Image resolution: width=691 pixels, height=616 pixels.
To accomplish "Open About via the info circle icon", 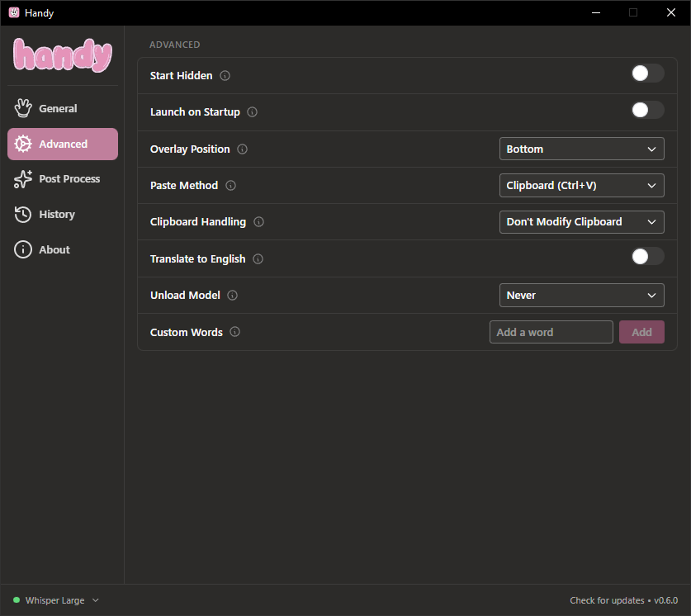I will (x=23, y=249).
